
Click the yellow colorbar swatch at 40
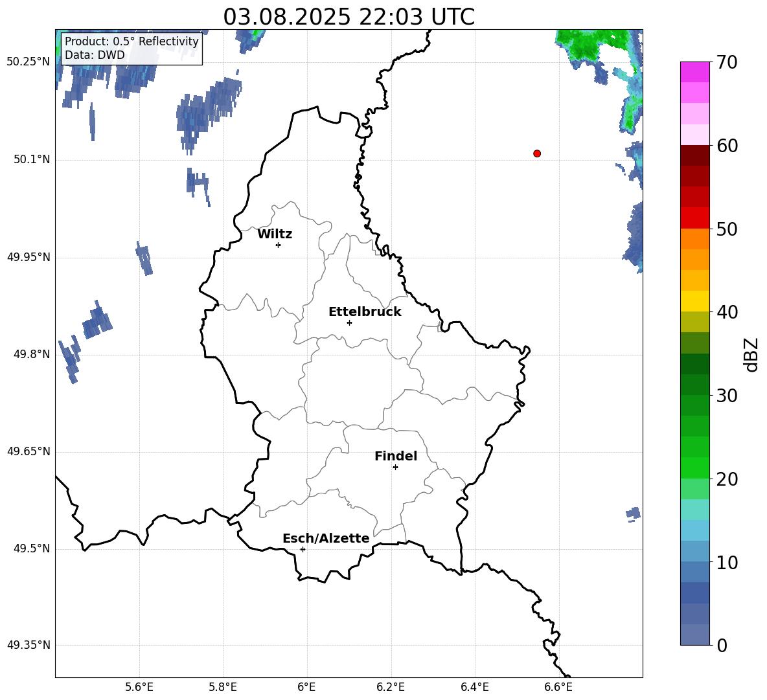[x=694, y=301]
